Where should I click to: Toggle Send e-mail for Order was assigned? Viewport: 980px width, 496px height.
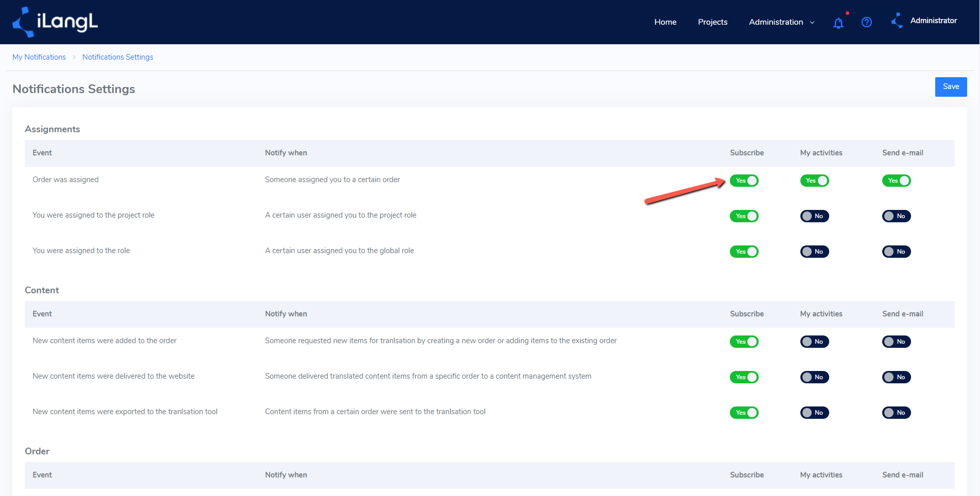[896, 181]
